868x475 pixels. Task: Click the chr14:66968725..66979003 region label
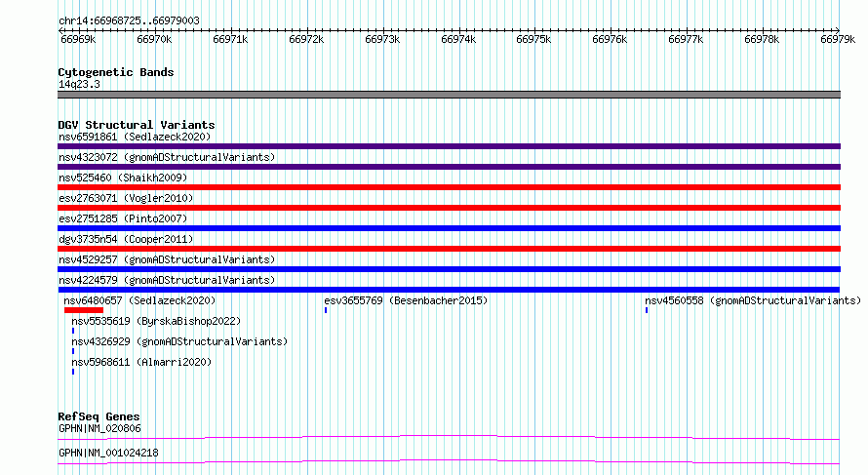[129, 20]
